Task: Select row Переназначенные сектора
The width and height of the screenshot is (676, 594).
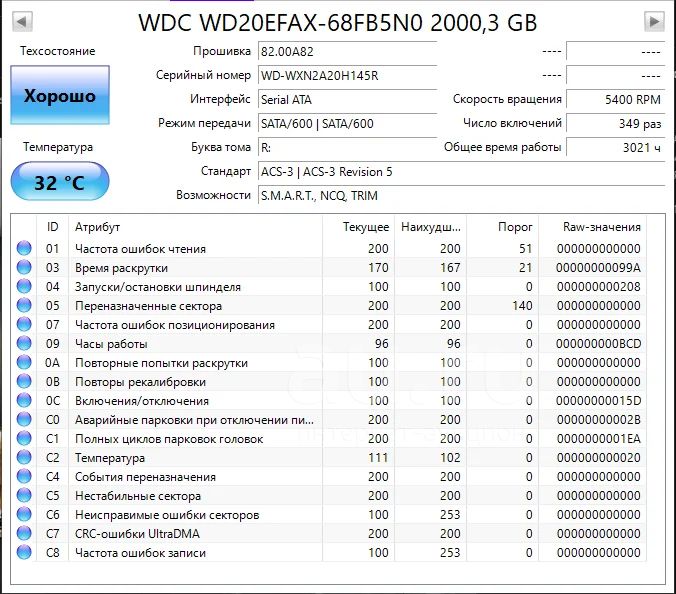Action: click(x=329, y=305)
